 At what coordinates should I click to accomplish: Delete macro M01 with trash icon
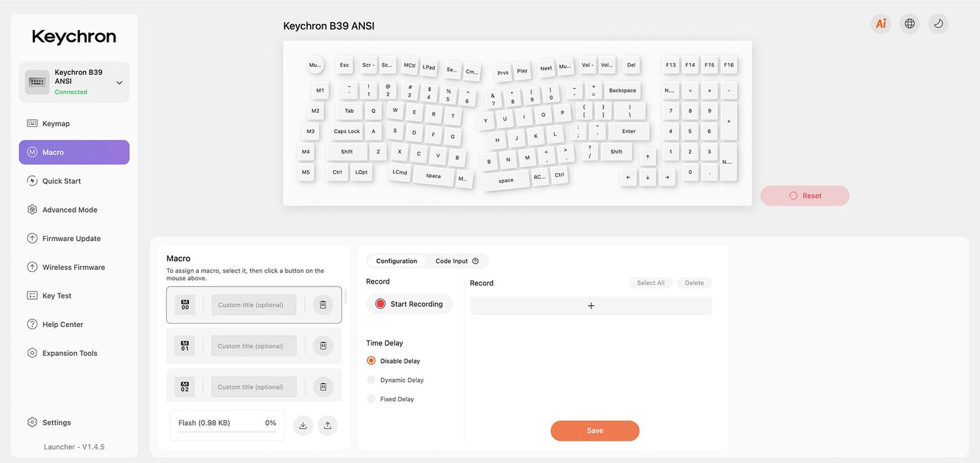coord(323,345)
